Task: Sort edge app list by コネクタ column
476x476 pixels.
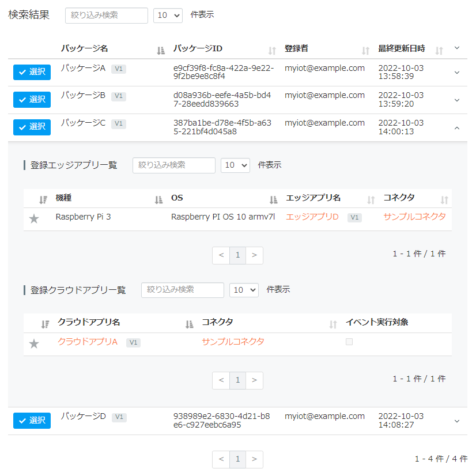Action: (x=444, y=200)
